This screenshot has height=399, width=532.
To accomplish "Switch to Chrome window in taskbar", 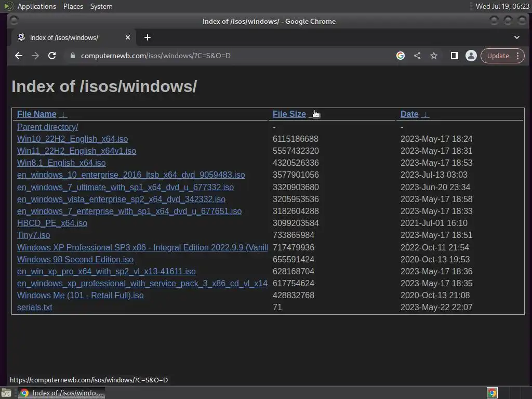I will point(61,393).
